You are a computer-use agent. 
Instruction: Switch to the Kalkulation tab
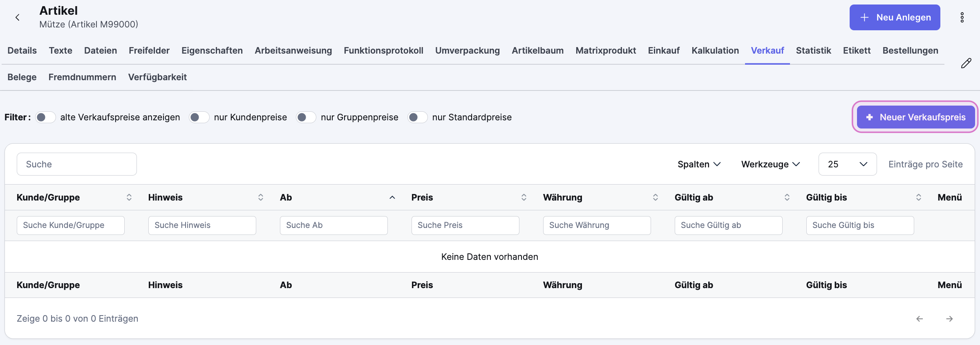pyautogui.click(x=715, y=51)
